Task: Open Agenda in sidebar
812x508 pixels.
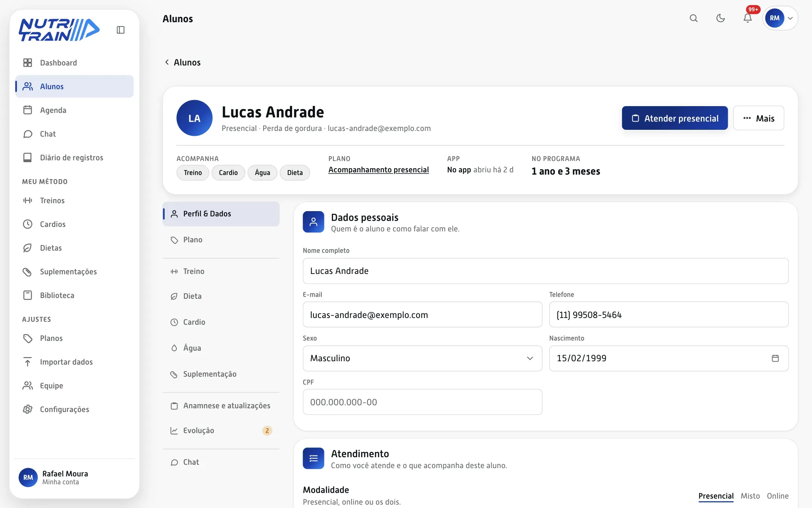Action: 74,110
